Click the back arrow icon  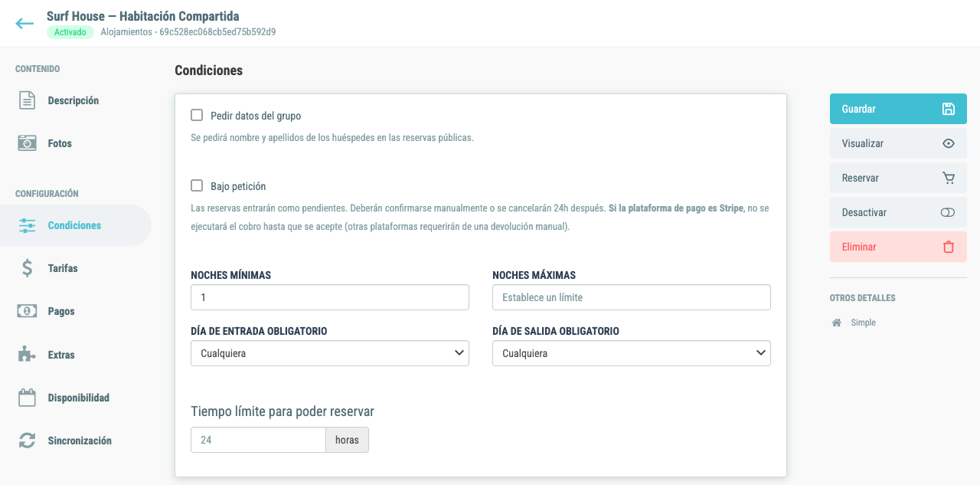pyautogui.click(x=24, y=24)
